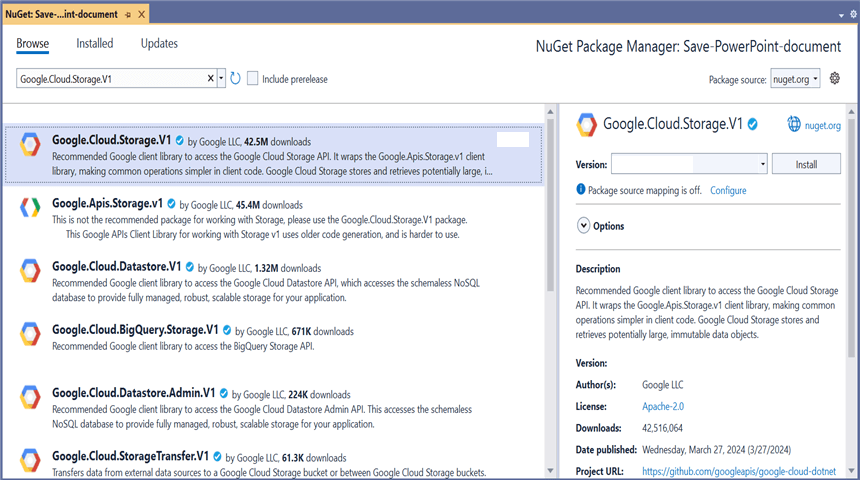Open the Package source dropdown
Viewport: 860px width, 480px height.
pyautogui.click(x=795, y=79)
